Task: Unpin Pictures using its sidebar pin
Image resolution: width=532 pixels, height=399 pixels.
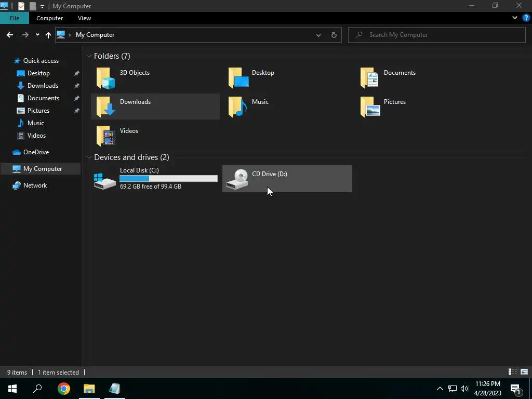Action: (77, 111)
